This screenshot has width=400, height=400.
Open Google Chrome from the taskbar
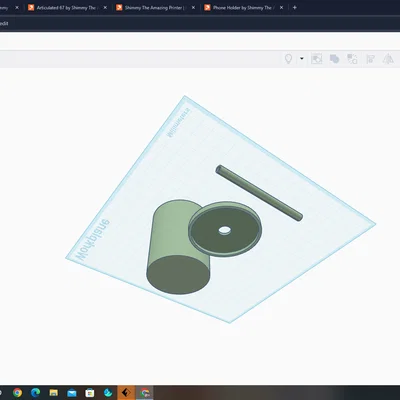click(17, 393)
